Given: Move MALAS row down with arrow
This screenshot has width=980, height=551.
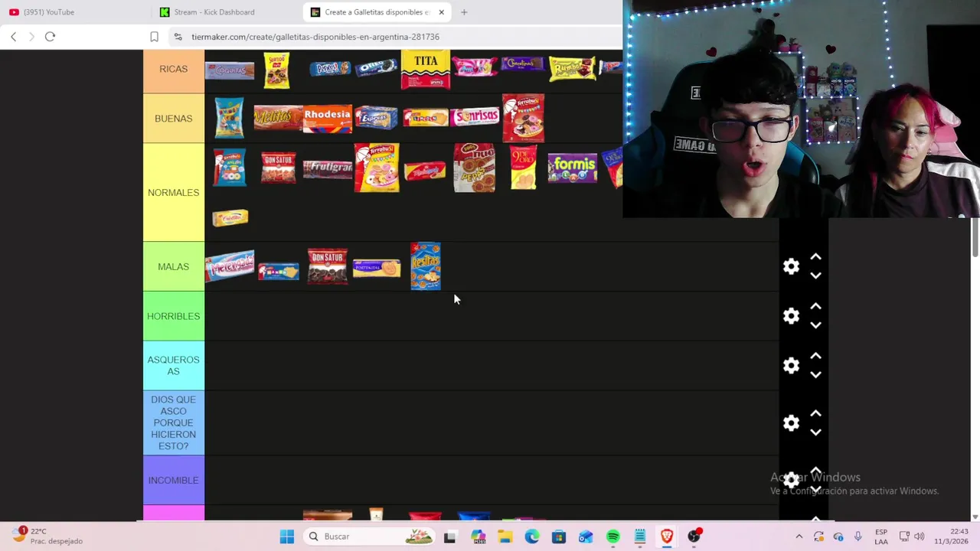Looking at the screenshot, I should pos(816,275).
